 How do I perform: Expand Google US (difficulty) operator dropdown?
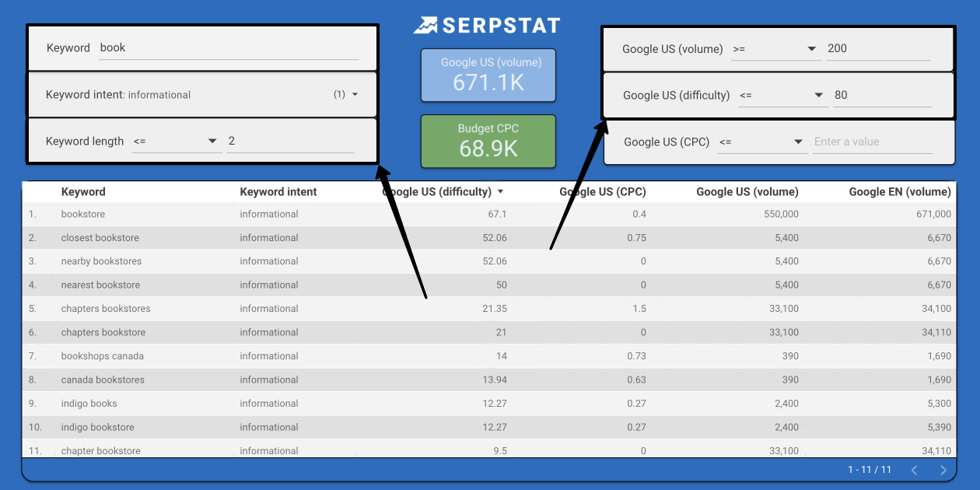[x=818, y=96]
